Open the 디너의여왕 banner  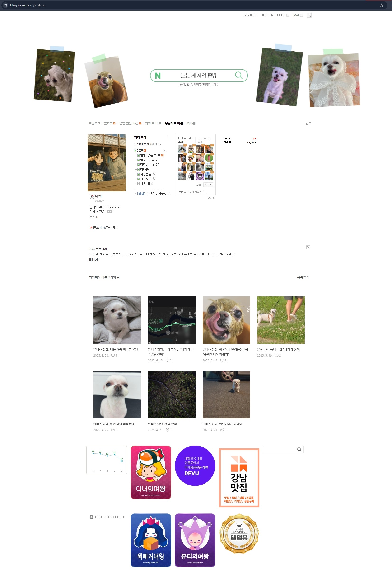pyautogui.click(x=151, y=472)
